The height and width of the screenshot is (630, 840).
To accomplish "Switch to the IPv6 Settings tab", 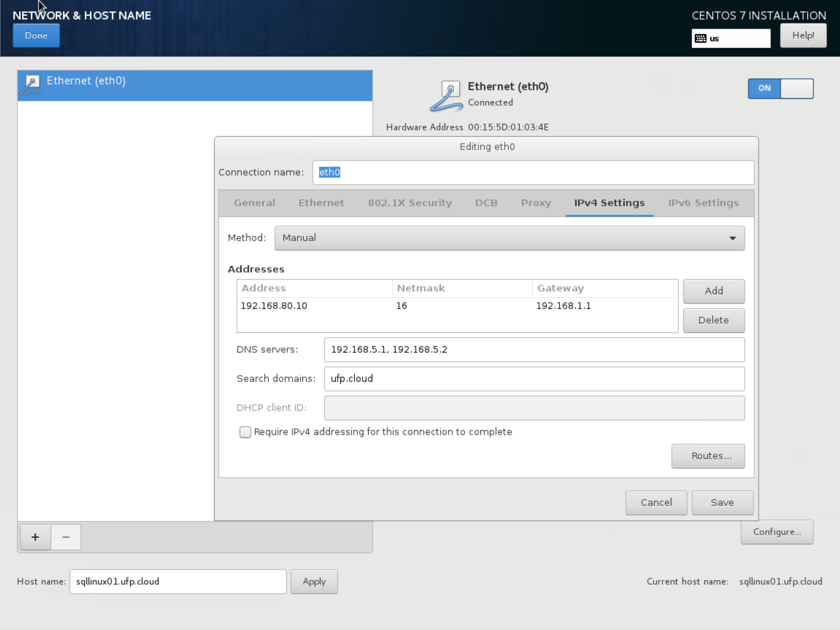I will point(703,203).
